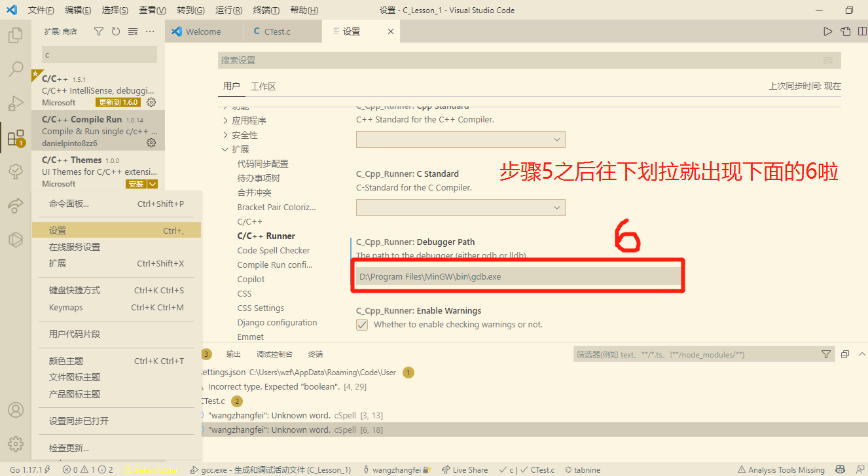Refresh the extensions list

116,31
